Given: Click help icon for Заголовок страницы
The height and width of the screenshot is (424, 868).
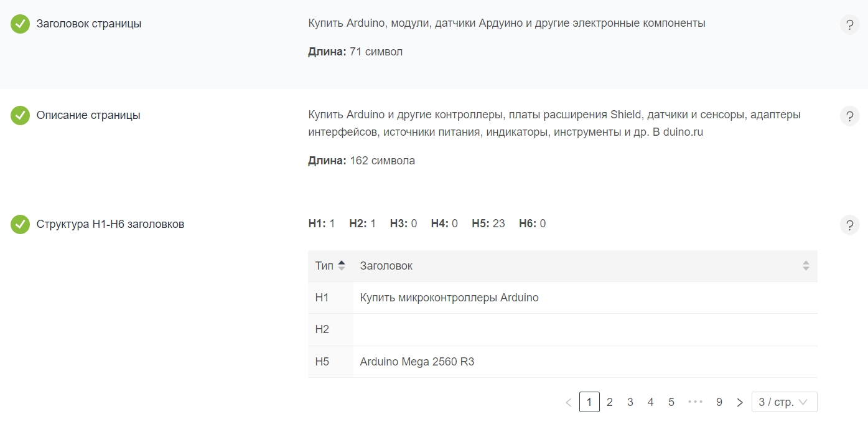Looking at the screenshot, I should (x=849, y=24).
